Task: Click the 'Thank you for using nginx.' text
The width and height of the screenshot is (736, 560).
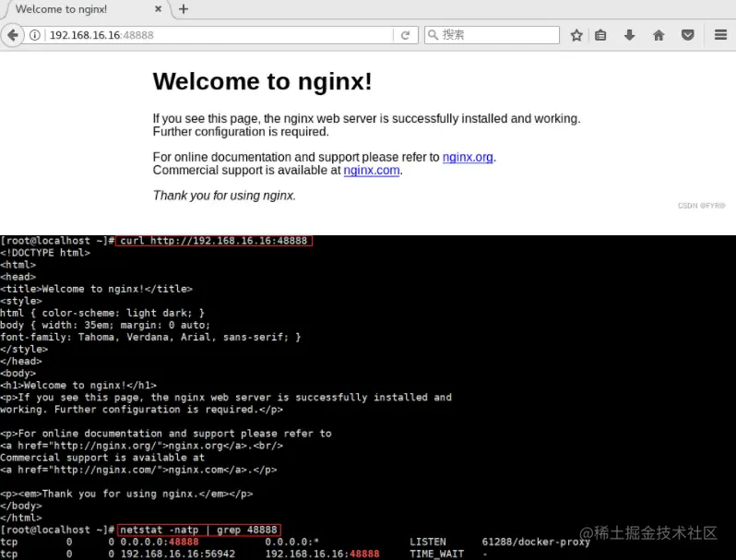Action: (x=224, y=196)
